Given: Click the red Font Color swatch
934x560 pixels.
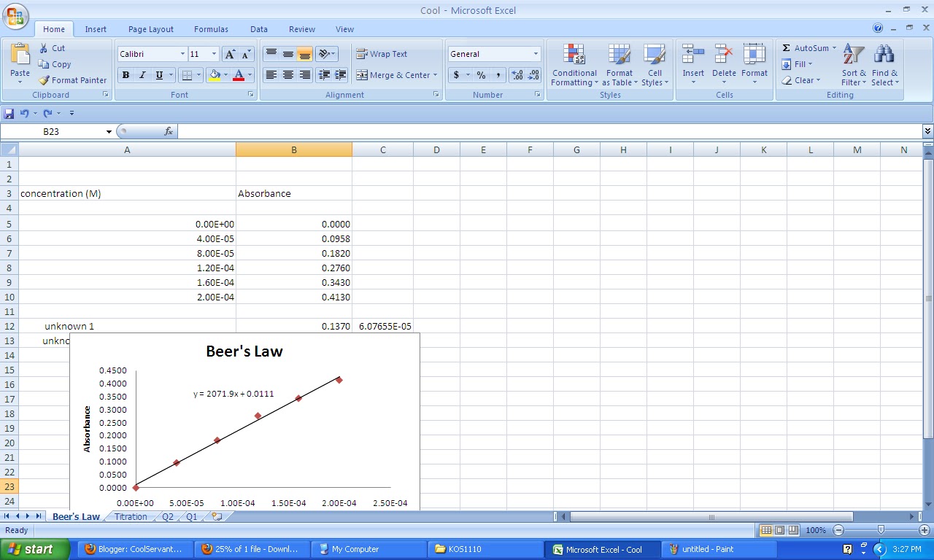Looking at the screenshot, I should (x=239, y=75).
